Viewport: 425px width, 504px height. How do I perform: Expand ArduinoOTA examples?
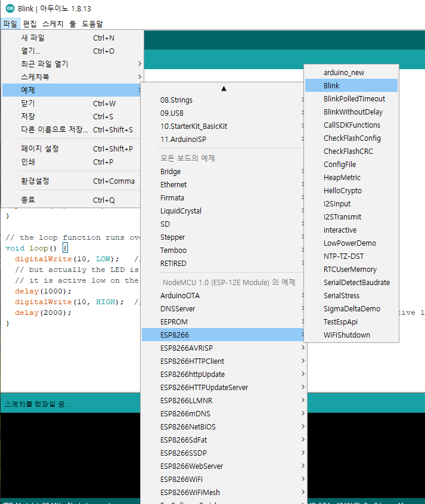click(223, 296)
